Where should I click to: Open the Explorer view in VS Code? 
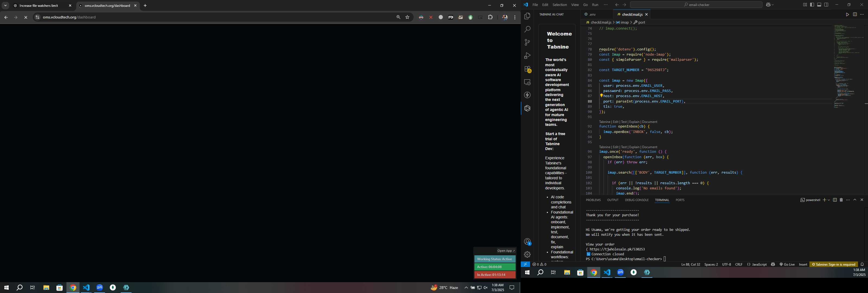(x=527, y=16)
